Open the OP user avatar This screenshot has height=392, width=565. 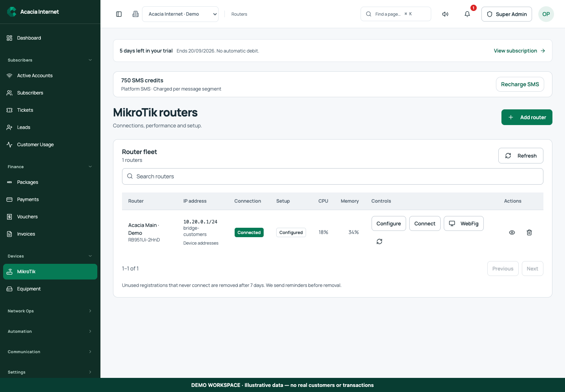pos(546,14)
